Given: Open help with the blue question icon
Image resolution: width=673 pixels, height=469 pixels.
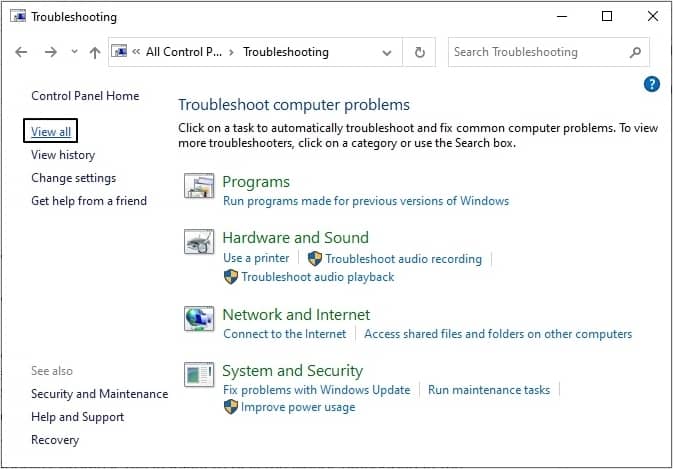Looking at the screenshot, I should [652, 84].
